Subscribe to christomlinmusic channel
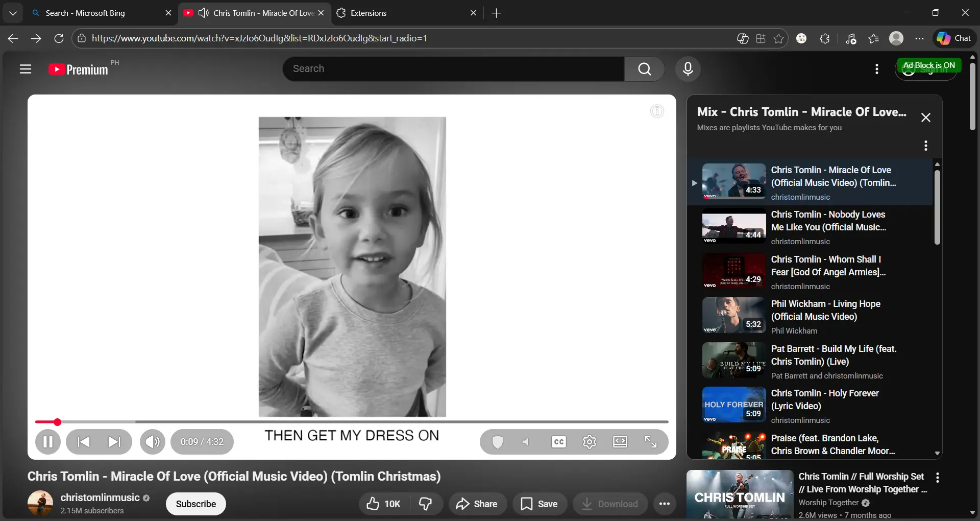The image size is (980, 521). 196,504
